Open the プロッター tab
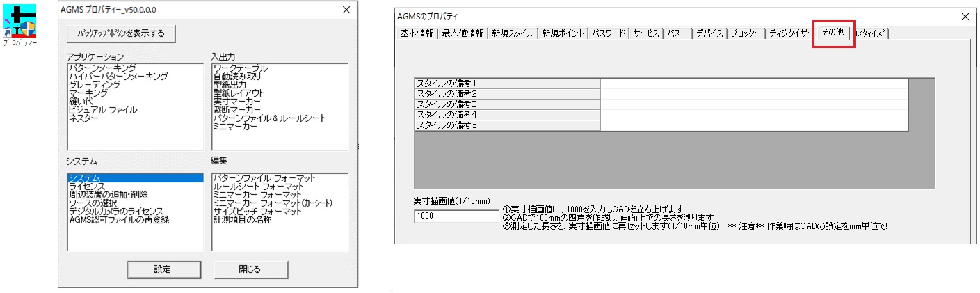 pyautogui.click(x=747, y=33)
